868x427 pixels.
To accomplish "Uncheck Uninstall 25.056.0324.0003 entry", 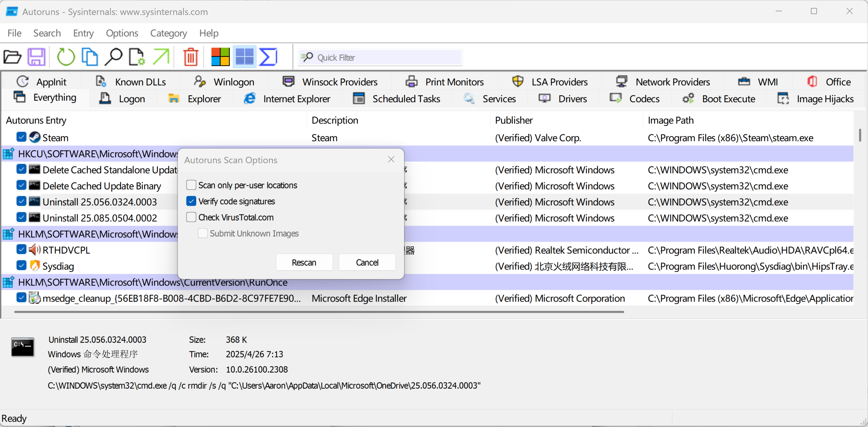I will (21, 201).
